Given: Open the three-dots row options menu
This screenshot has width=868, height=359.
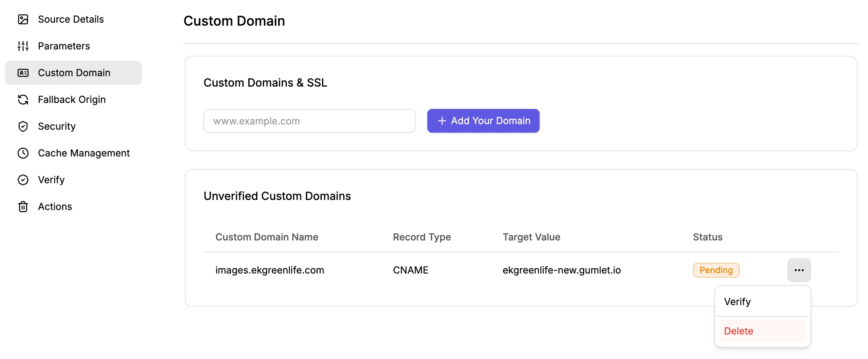Looking at the screenshot, I should tap(799, 270).
